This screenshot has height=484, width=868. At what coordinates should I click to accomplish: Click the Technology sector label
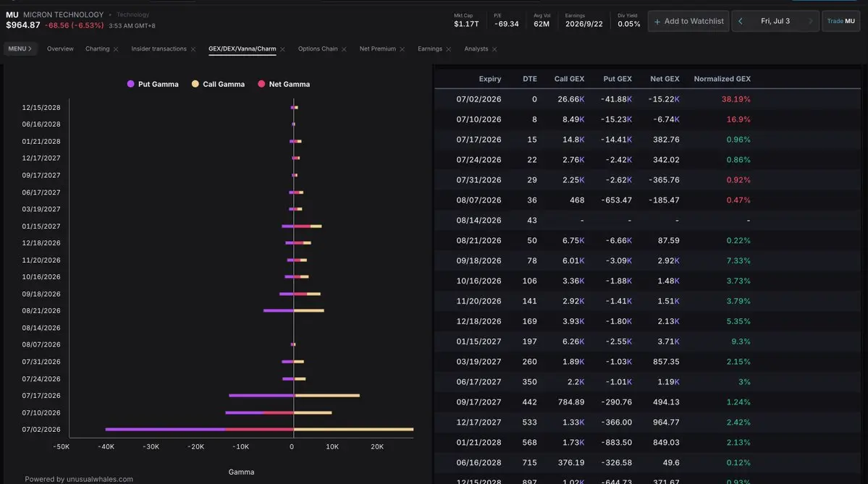[133, 15]
